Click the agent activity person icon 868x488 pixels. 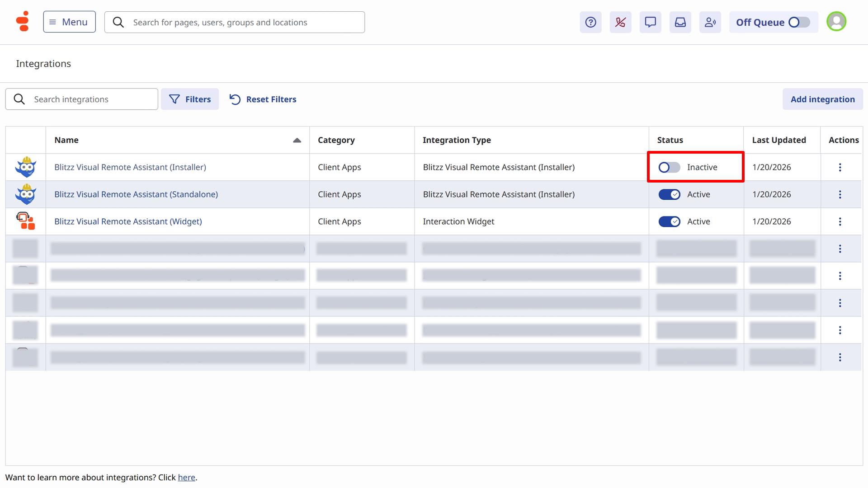click(710, 22)
